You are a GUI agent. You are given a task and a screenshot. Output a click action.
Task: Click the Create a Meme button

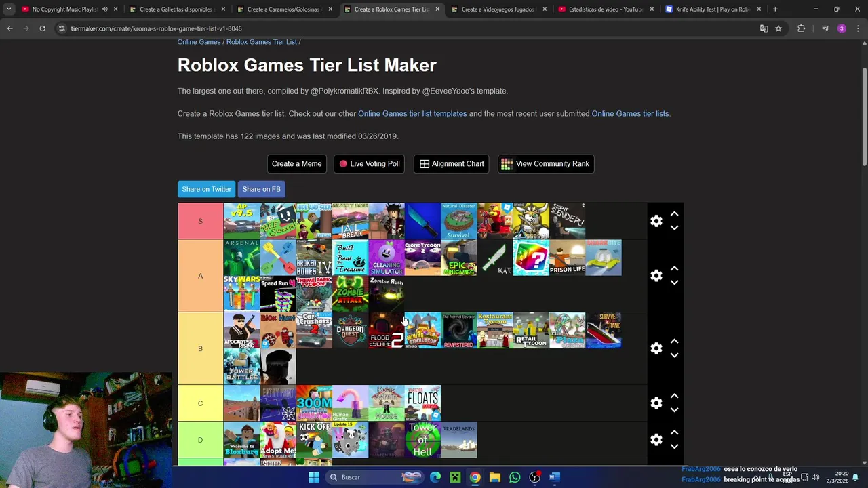point(296,163)
